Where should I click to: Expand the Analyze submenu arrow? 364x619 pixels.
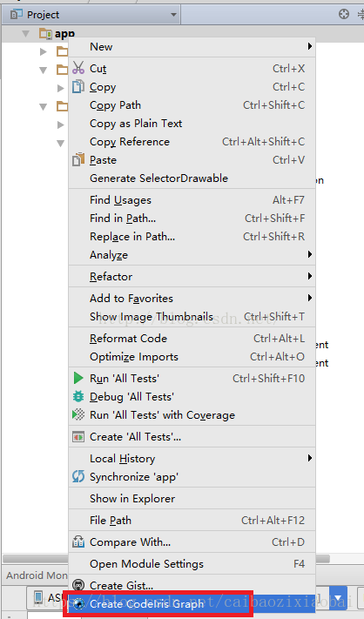tap(310, 254)
